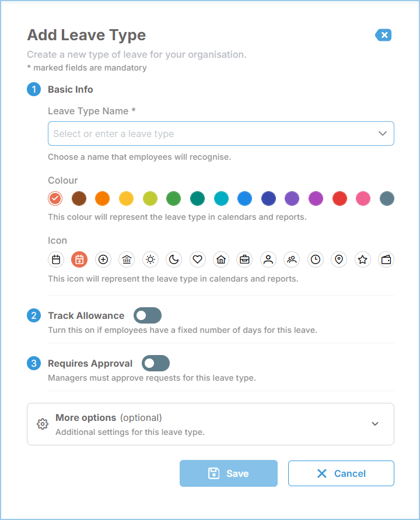This screenshot has height=520, width=420.
Task: Select the brown colour swatch
Action: point(79,199)
